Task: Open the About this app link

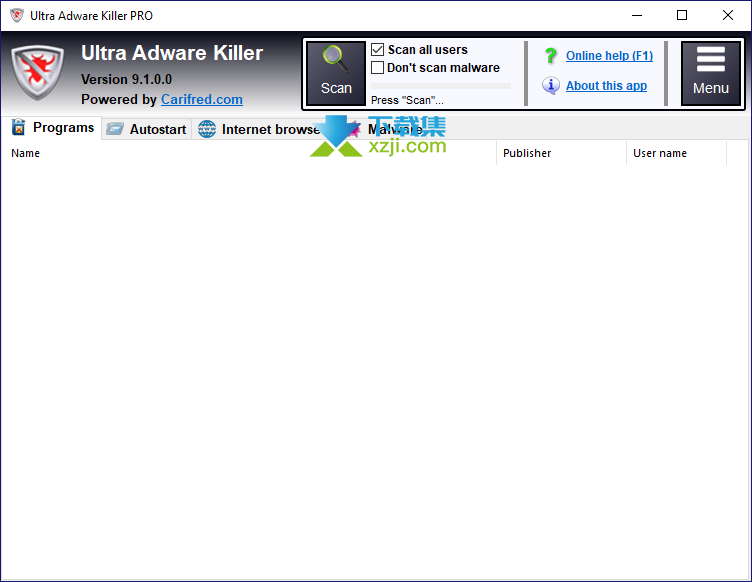Action: pos(606,86)
